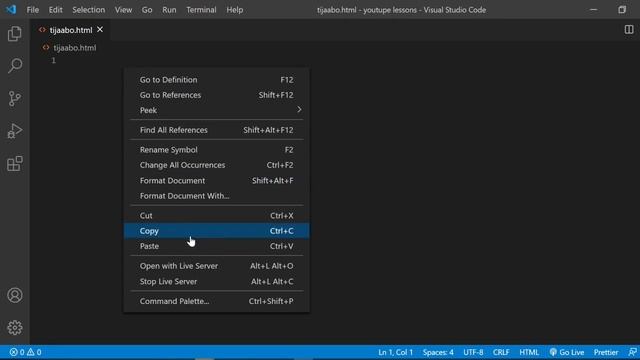Open the Extensions view icon
The width and height of the screenshot is (640, 360).
(x=15, y=164)
